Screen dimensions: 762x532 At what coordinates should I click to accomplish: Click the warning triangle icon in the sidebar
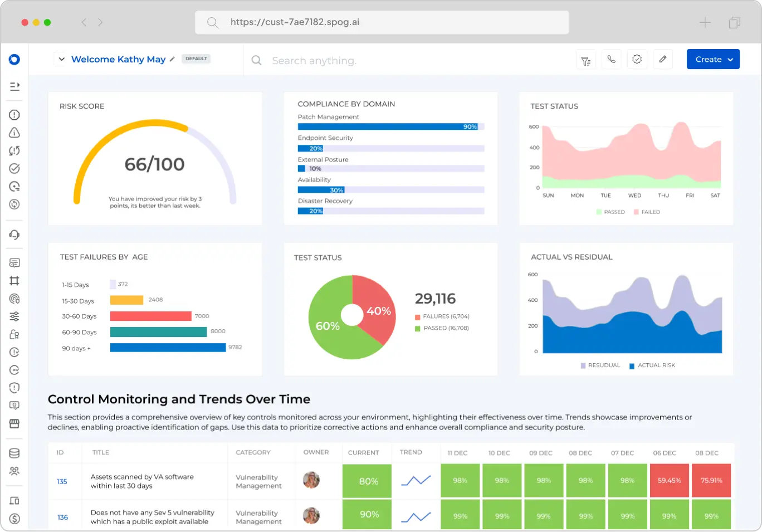coord(14,133)
